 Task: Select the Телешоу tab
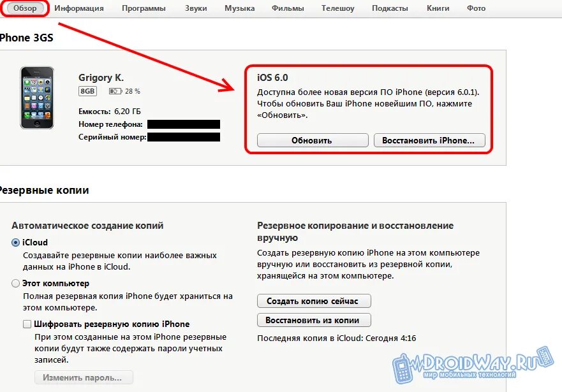click(337, 8)
